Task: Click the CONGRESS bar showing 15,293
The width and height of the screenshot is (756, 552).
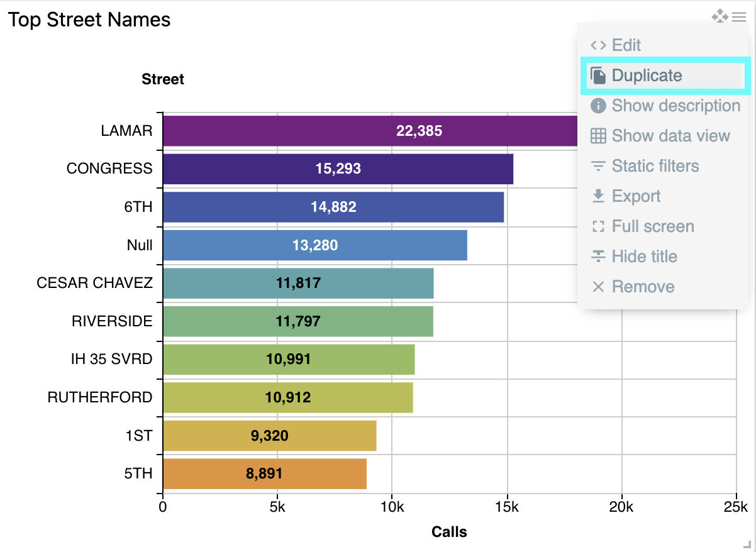Action: [338, 168]
